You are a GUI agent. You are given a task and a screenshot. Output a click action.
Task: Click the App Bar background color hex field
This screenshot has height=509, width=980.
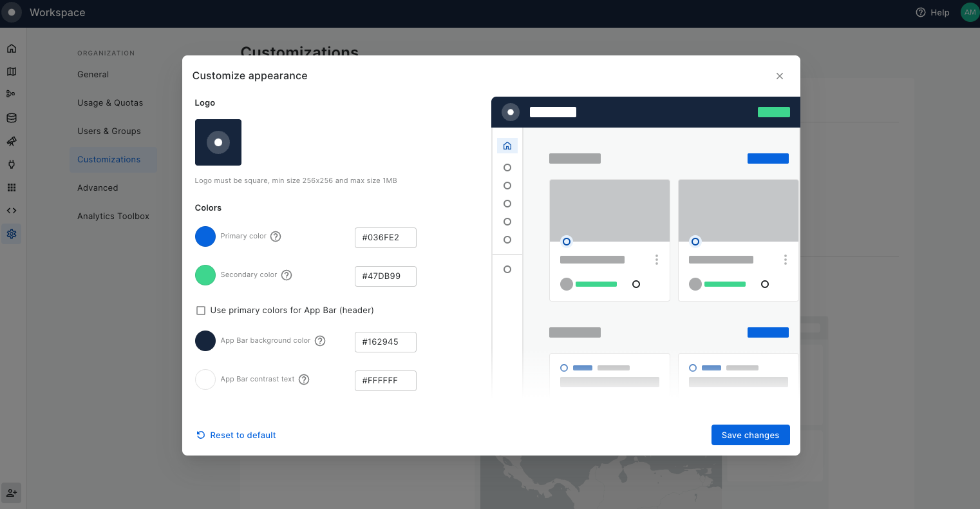tap(385, 342)
